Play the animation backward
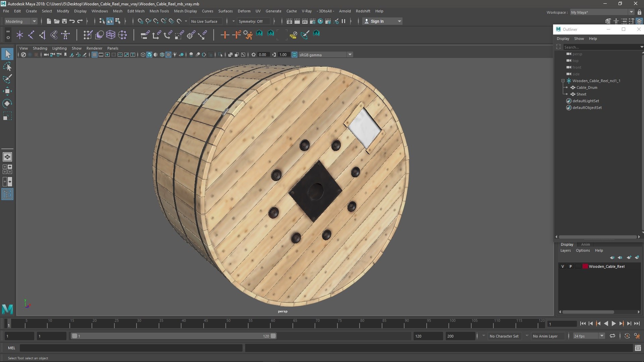This screenshot has width=644, height=362. click(606, 323)
